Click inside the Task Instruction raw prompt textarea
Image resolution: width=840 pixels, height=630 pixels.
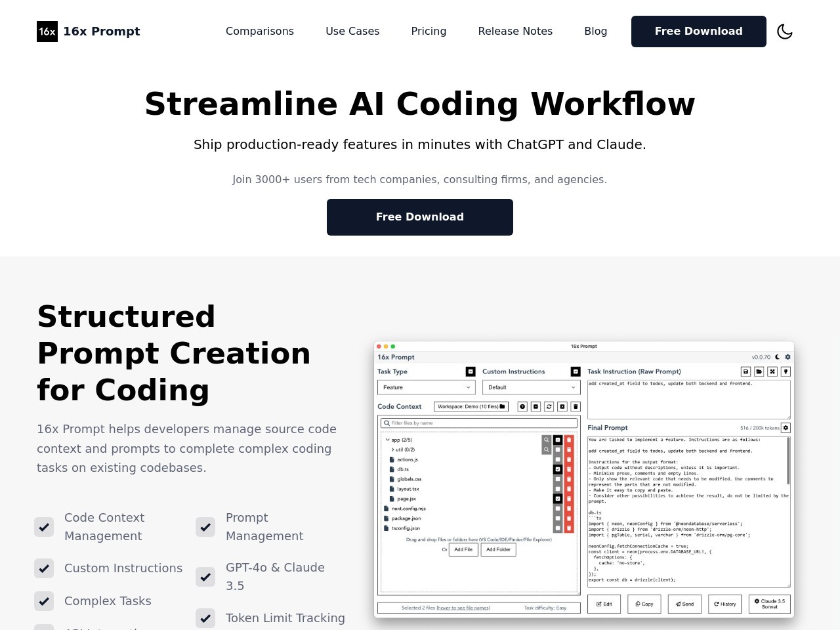[x=689, y=399]
